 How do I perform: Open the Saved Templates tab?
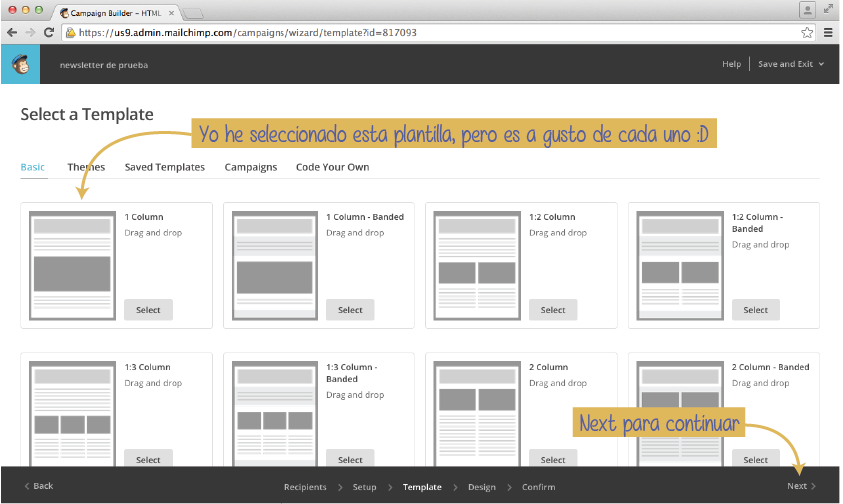point(165,167)
